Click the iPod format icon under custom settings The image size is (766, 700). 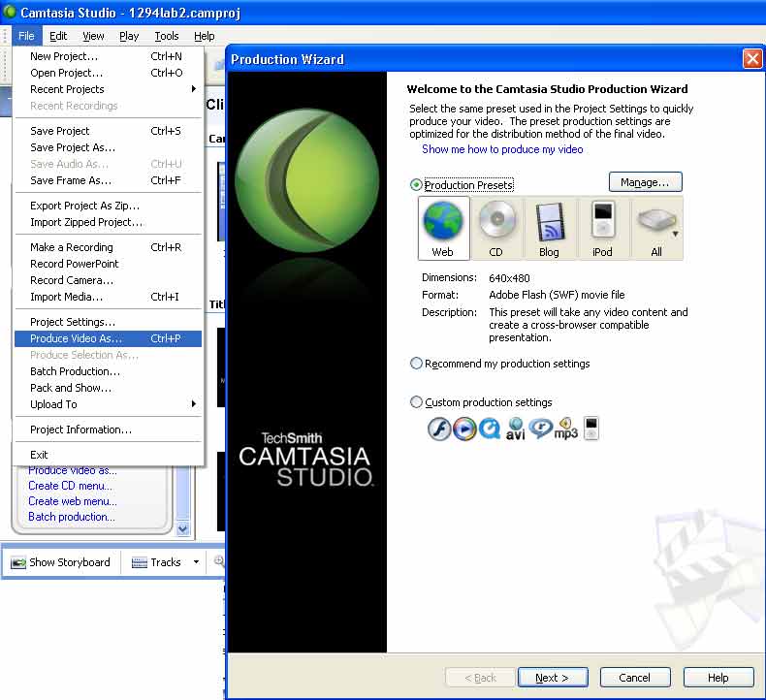tap(591, 429)
